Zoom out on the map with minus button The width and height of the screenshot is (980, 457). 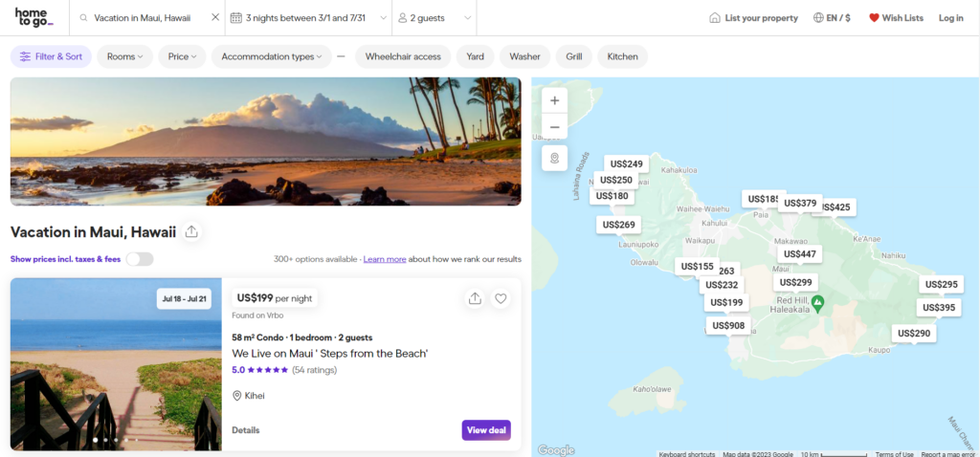point(554,127)
